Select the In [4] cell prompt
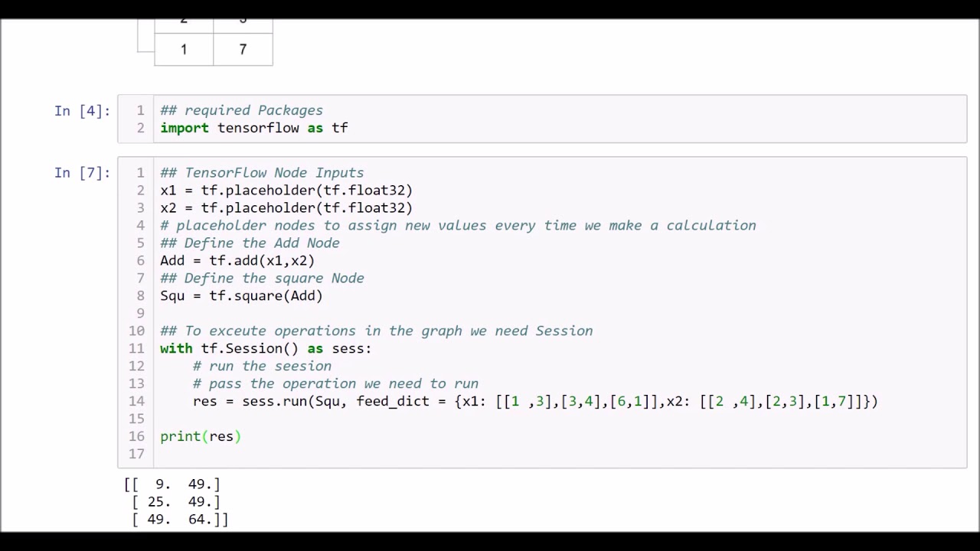Screen dimensions: 980x551 click(82, 111)
